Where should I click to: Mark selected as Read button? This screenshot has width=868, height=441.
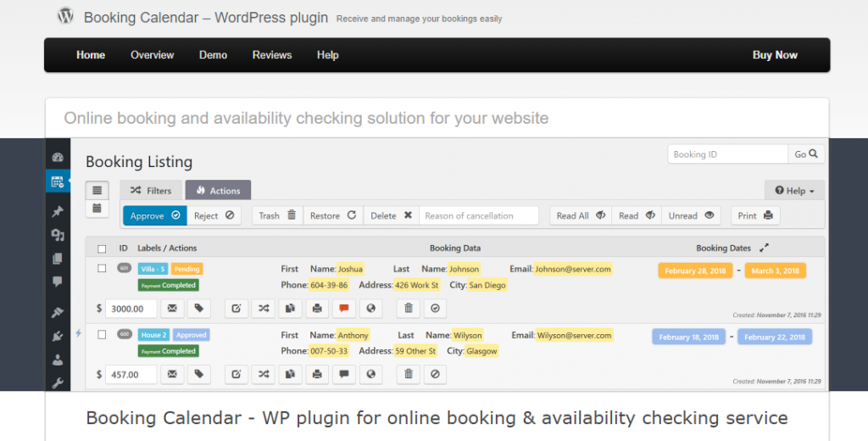click(637, 215)
